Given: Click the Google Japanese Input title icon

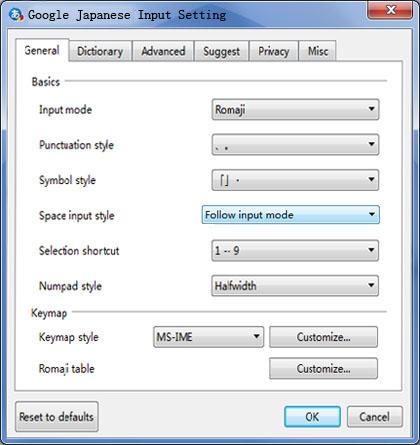Looking at the screenshot, I should point(16,15).
